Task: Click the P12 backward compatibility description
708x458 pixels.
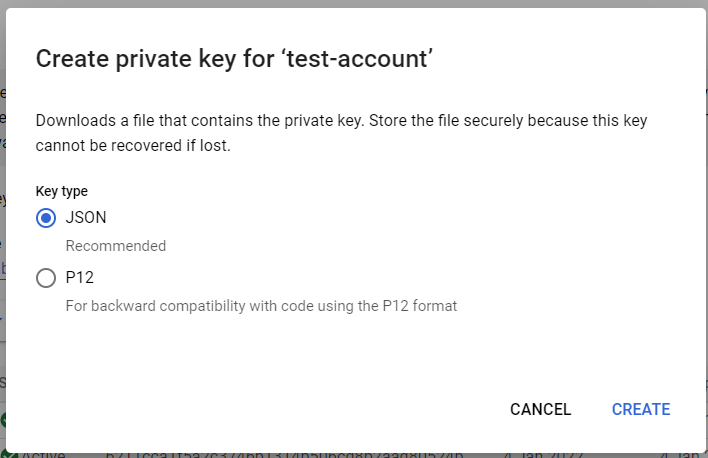Action: (261, 306)
